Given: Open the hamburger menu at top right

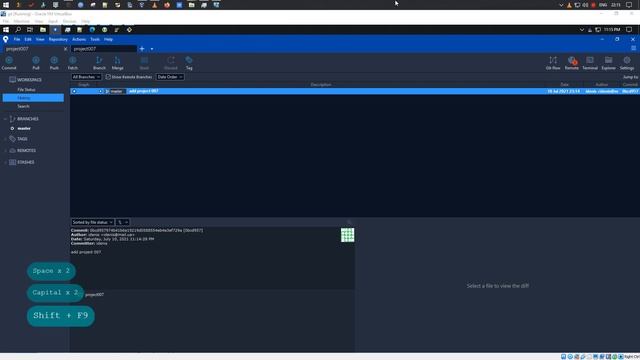Looking at the screenshot, I should point(633,48).
